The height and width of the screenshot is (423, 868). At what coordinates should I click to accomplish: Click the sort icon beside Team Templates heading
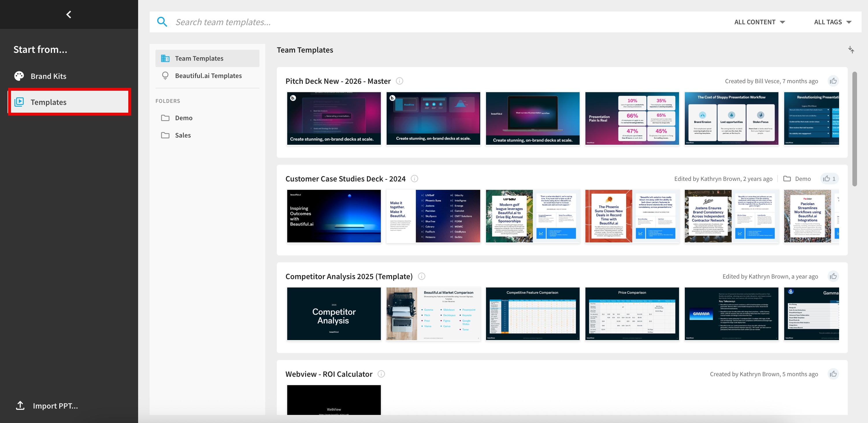851,50
